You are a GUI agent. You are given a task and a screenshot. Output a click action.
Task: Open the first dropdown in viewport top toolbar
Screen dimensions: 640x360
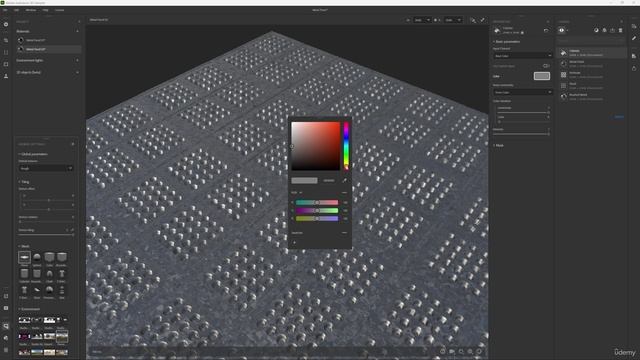422,20
